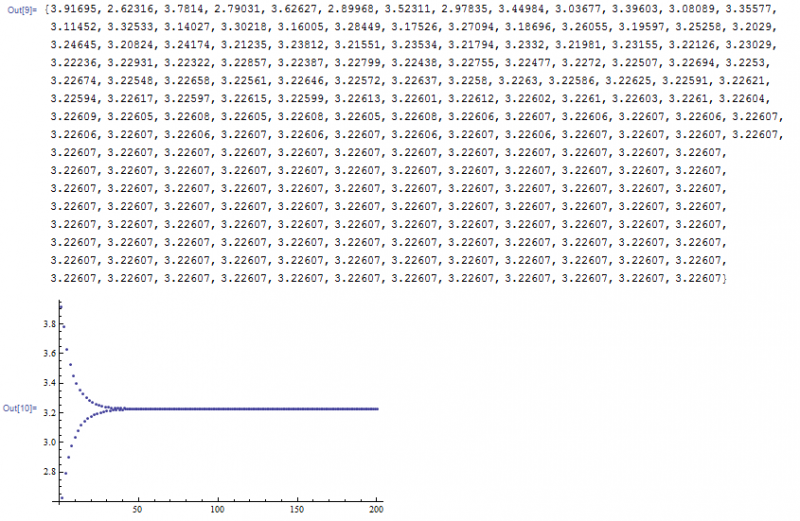Click the value 3.22931
Image resolution: width=800 pixels, height=521 pixels.
click(x=130, y=63)
